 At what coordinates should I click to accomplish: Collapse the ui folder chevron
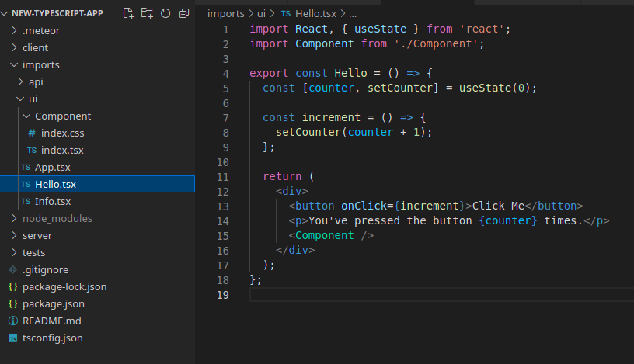[20, 99]
